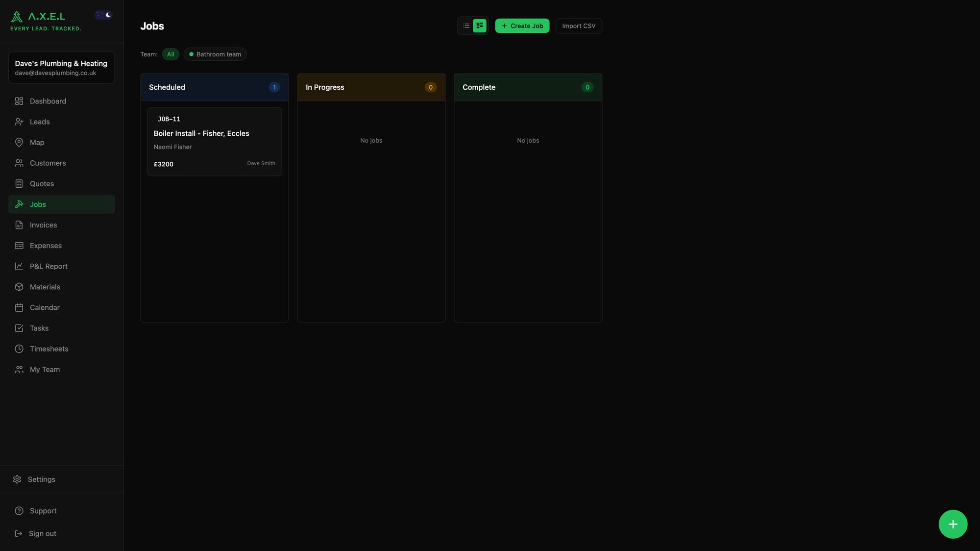This screenshot has height=551, width=980.
Task: Open Quotes from the sidebar icon
Action: tap(19, 183)
